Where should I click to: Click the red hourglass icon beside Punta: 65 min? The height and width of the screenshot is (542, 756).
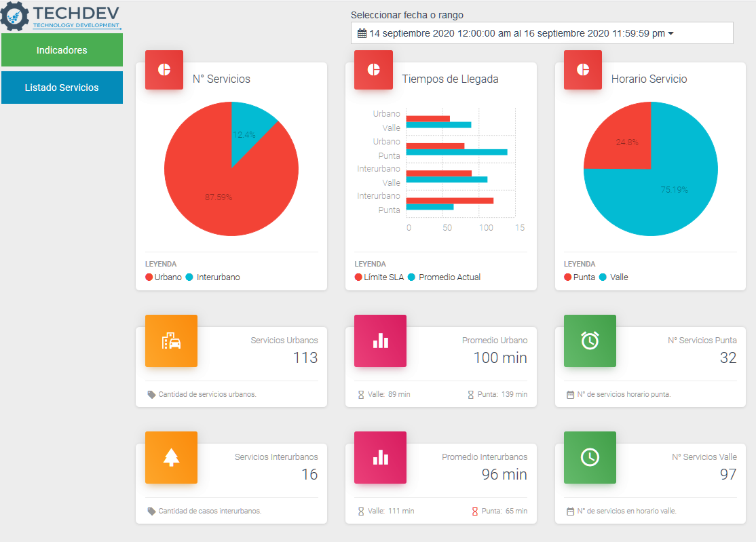click(x=474, y=511)
